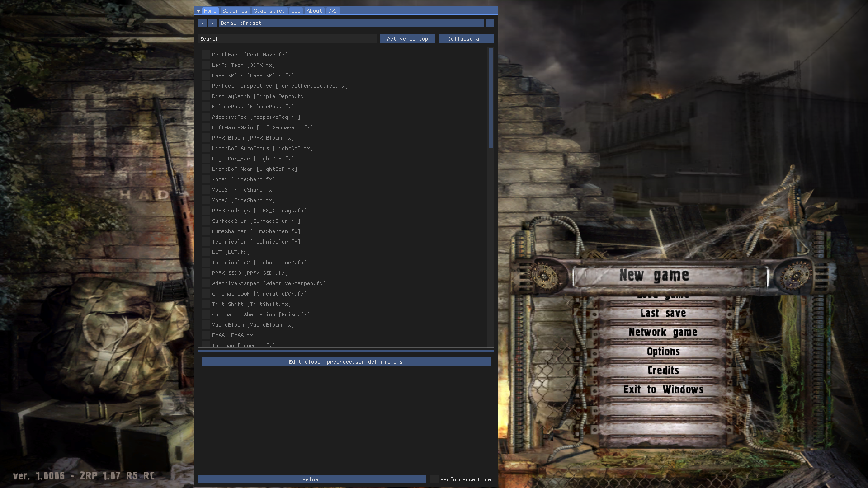Open the Statistics tab

pos(269,11)
